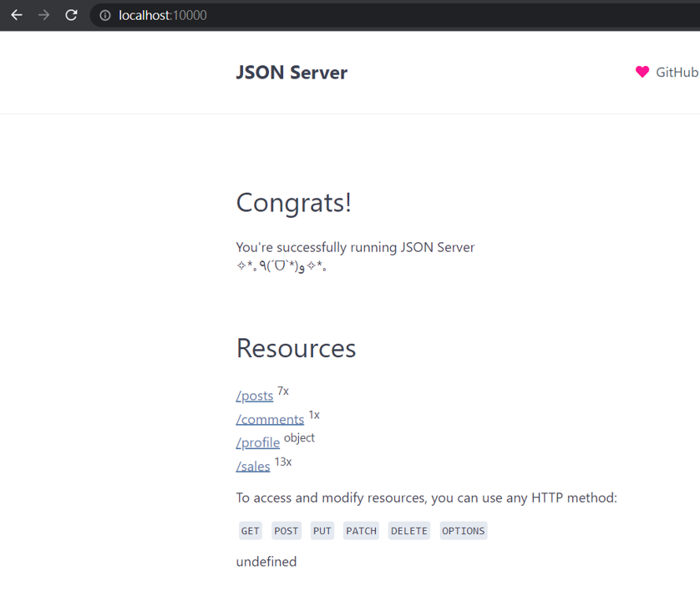Click the '1x' count next to /comments
This screenshot has width=700, height=601.
coord(314,415)
